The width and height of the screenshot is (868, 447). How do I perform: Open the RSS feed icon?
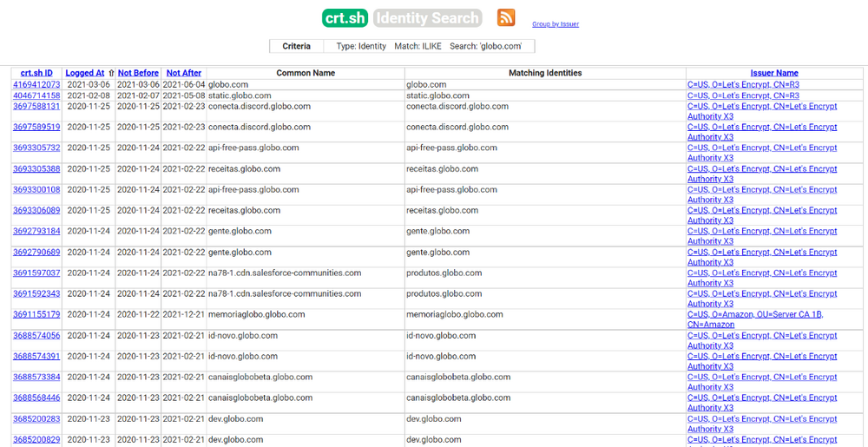pos(506,17)
